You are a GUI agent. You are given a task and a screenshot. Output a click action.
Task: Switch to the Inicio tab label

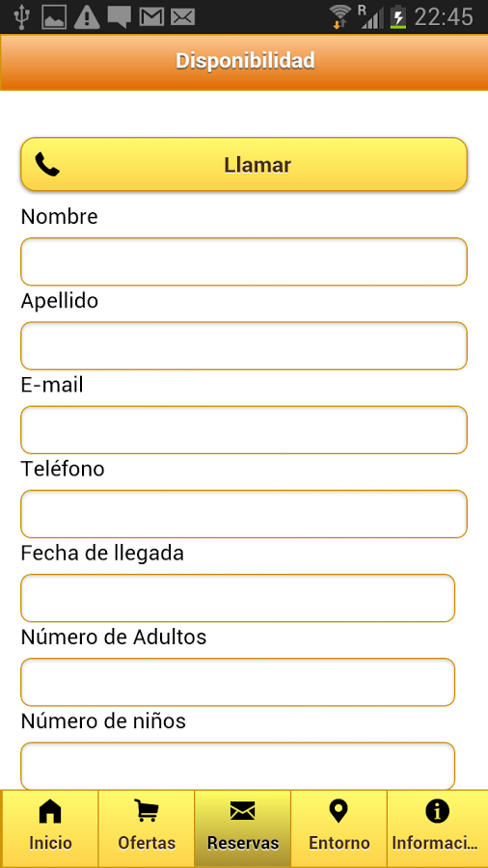[x=50, y=843]
